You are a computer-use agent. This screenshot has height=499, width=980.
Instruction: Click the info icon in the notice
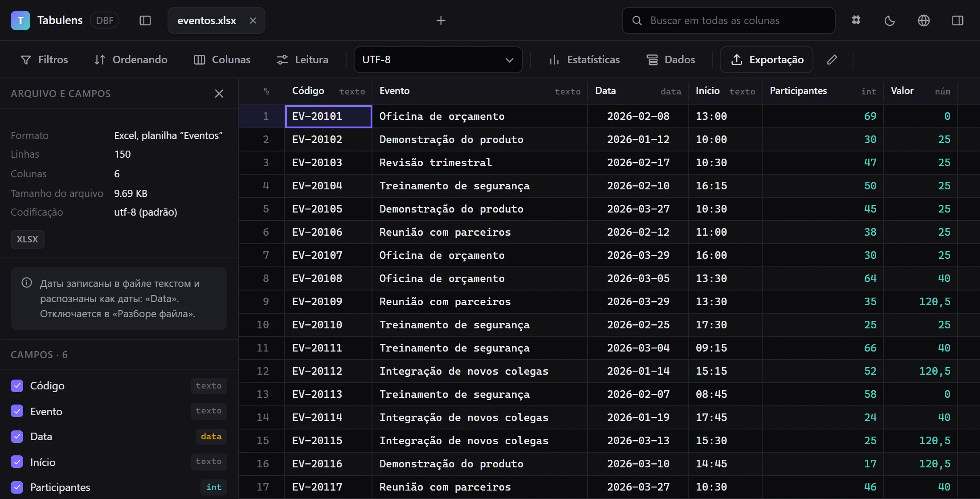coord(27,283)
